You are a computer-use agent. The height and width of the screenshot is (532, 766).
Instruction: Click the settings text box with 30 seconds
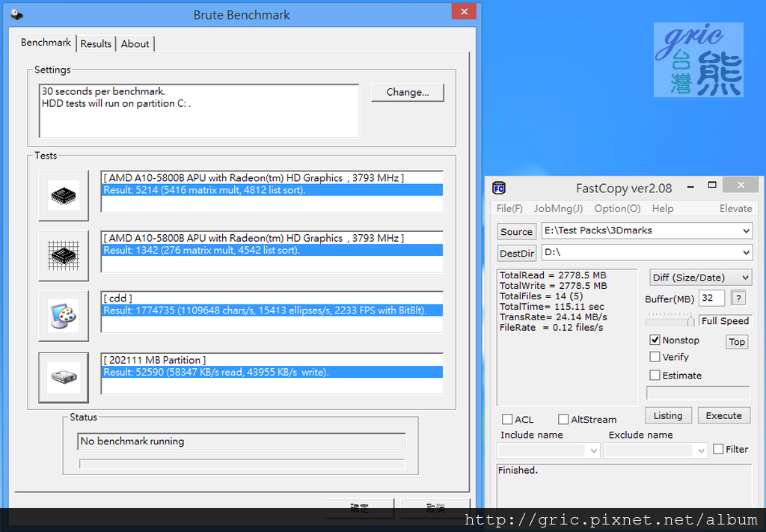point(199,111)
